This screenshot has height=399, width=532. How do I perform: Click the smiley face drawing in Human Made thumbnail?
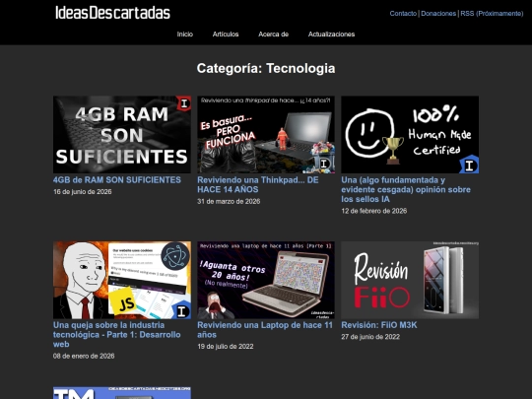click(369, 133)
